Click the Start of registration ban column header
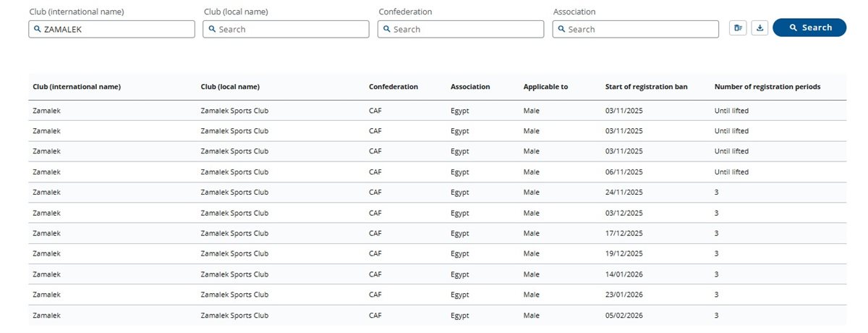Viewport: 868px width, 333px height. (647, 87)
